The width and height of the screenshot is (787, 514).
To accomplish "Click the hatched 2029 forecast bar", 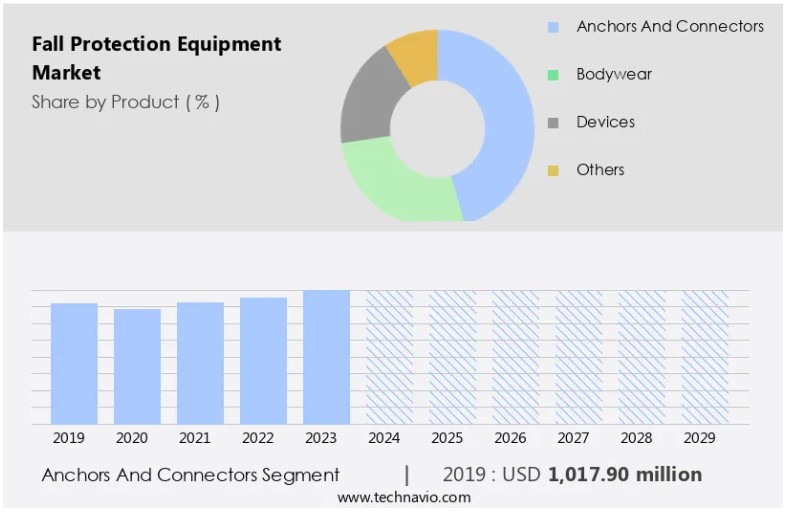I will (x=704, y=357).
